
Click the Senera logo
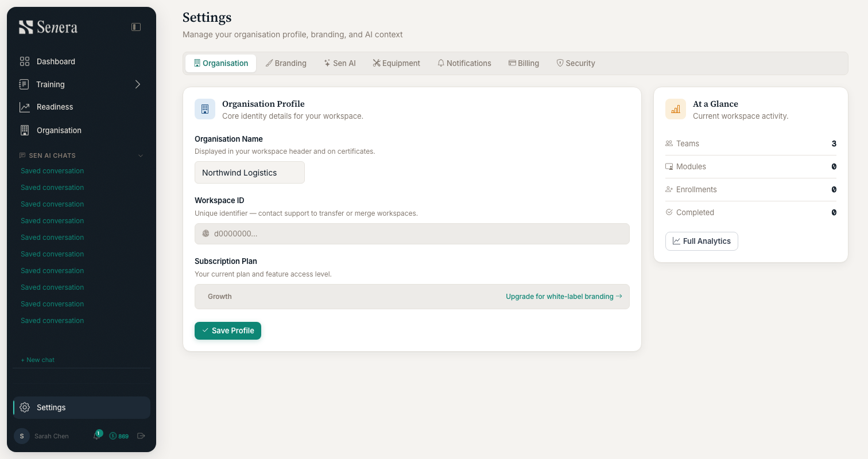point(48,27)
